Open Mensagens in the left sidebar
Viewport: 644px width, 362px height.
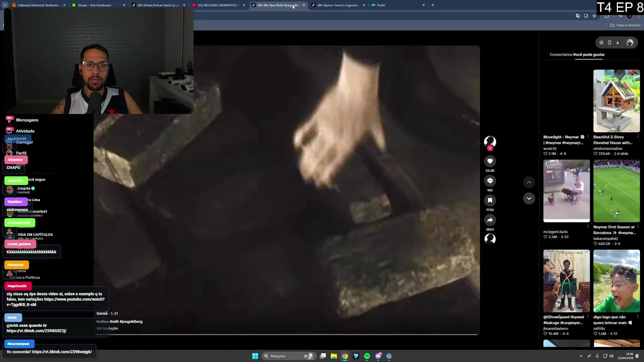(x=27, y=120)
